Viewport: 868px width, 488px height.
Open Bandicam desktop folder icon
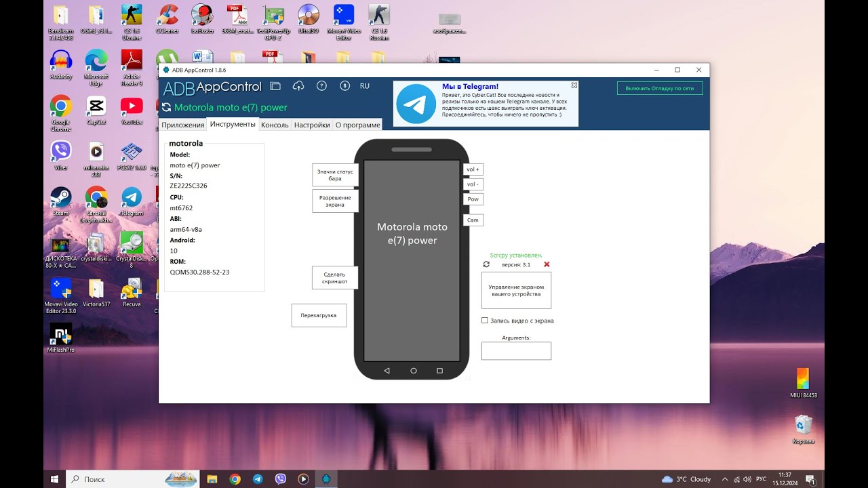[x=61, y=22]
